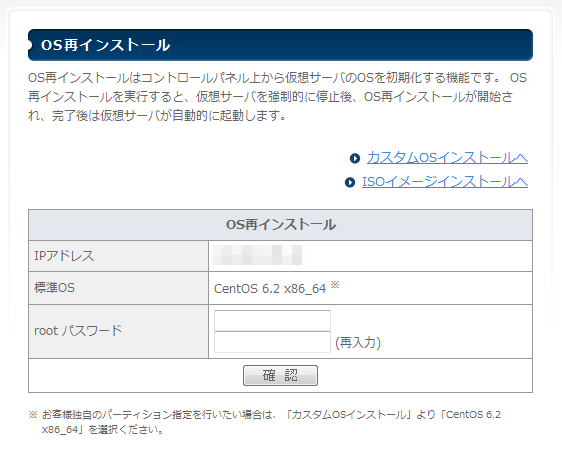562x453 pixels.
Task: Select the 標準OS label cell
Action: 118,288
